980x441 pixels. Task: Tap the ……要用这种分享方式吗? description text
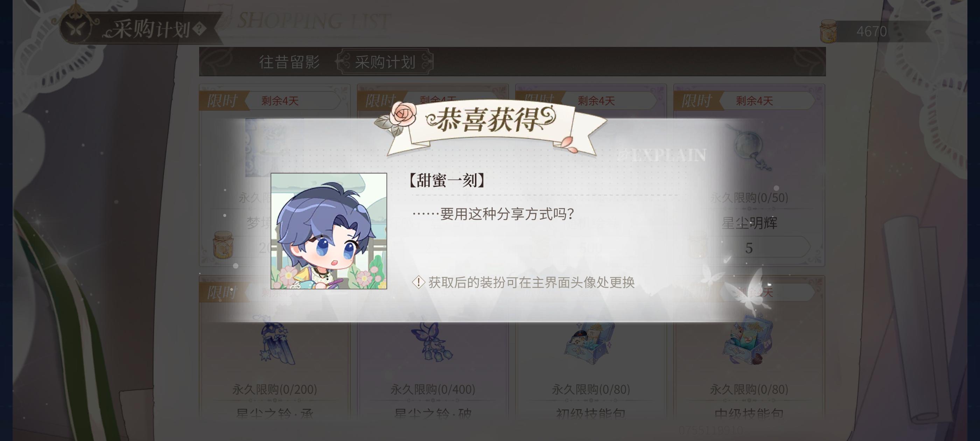493,214
